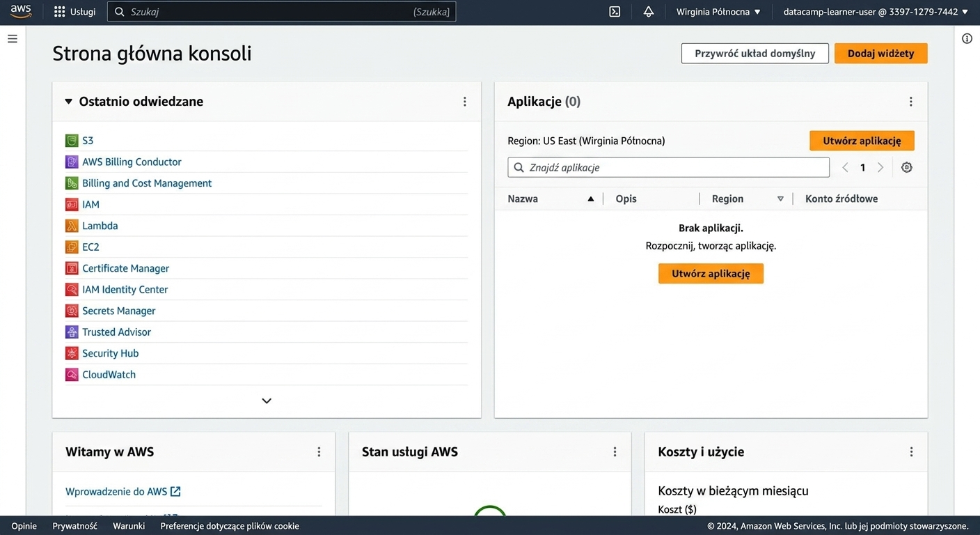Open the EC2 link
This screenshot has height=535, width=980.
click(x=90, y=247)
